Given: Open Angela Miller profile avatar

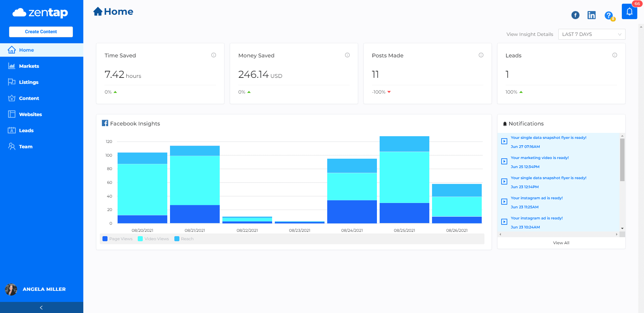Looking at the screenshot, I should point(11,289).
